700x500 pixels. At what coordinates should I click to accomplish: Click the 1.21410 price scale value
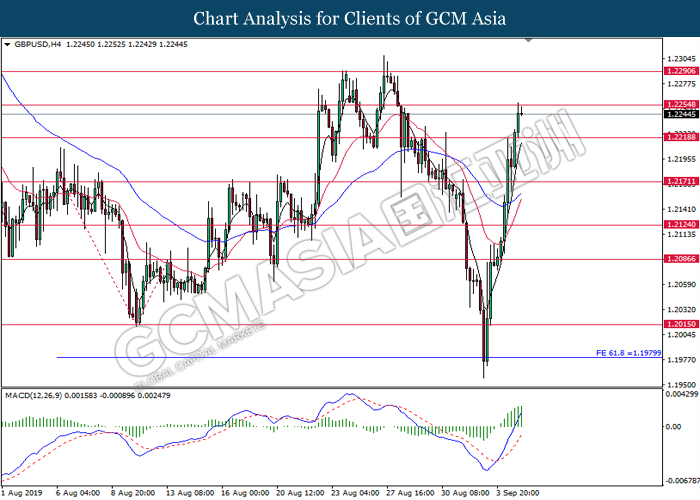click(681, 209)
